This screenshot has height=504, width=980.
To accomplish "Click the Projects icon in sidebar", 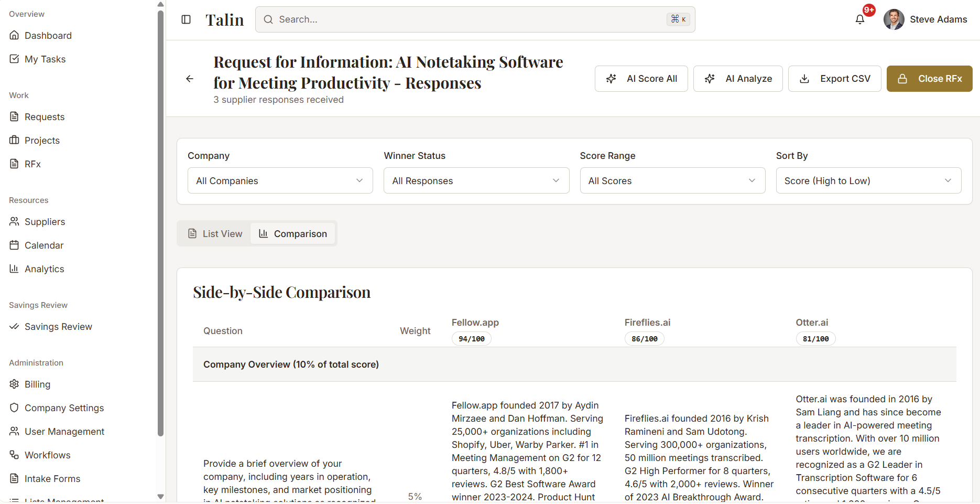I will pyautogui.click(x=14, y=140).
